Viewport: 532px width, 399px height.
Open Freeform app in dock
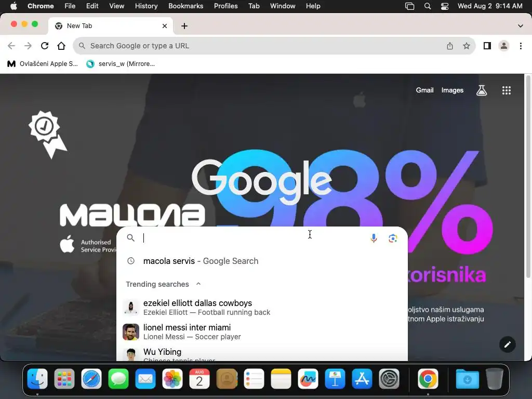pyautogui.click(x=308, y=379)
